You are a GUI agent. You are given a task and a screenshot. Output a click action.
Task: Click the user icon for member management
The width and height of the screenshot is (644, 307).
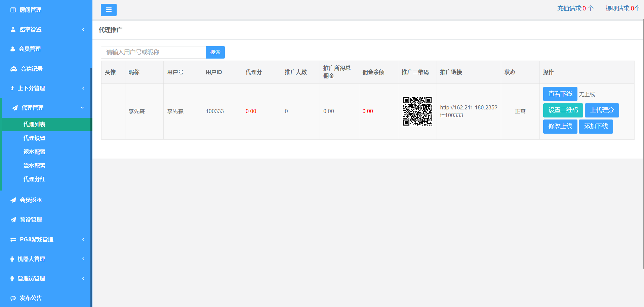[13, 49]
